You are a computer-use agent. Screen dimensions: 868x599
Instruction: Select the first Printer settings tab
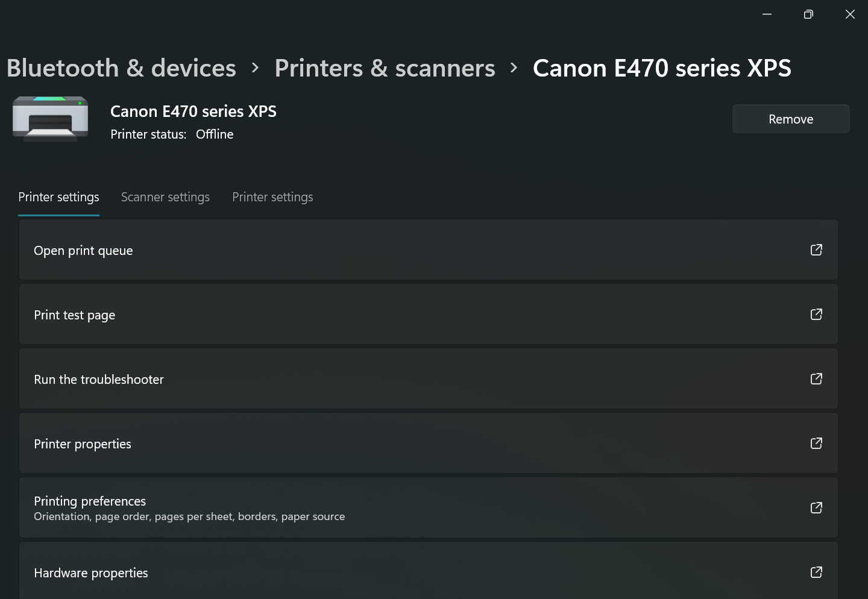(58, 197)
